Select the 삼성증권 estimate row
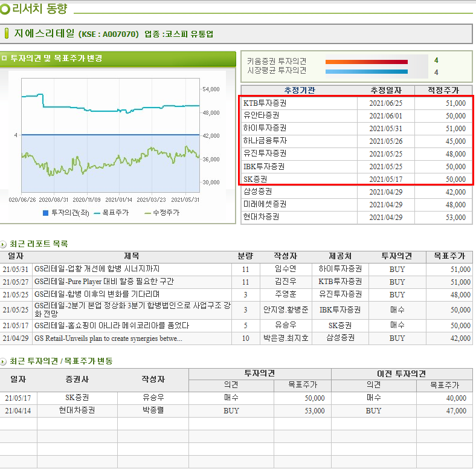 click(x=356, y=192)
